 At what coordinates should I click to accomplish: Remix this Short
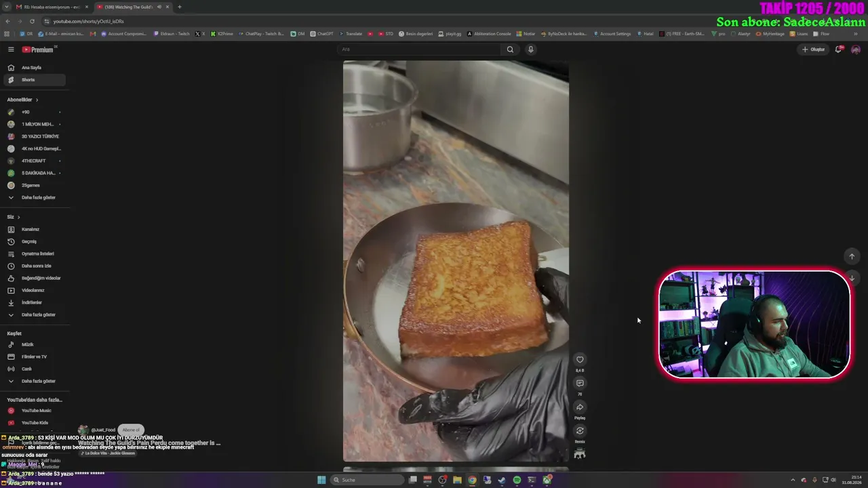coord(580,431)
